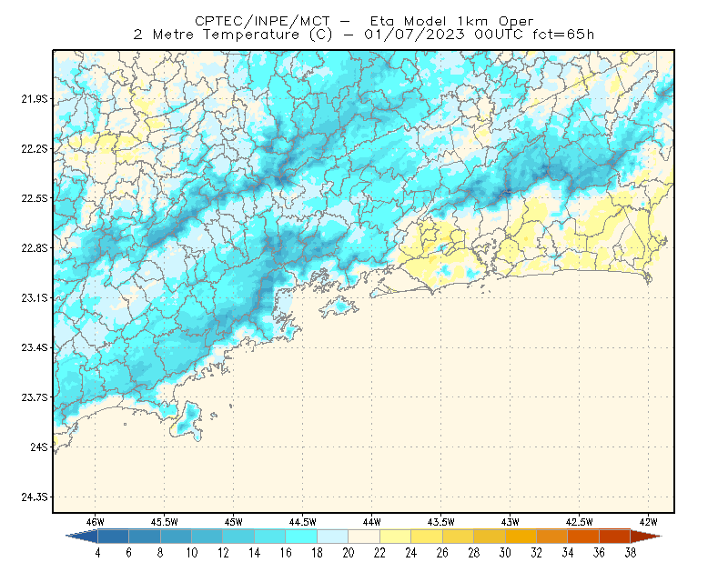Screen dimensions: 728x562
Task: Click legend value 12 under the color bar
Action: (223, 553)
